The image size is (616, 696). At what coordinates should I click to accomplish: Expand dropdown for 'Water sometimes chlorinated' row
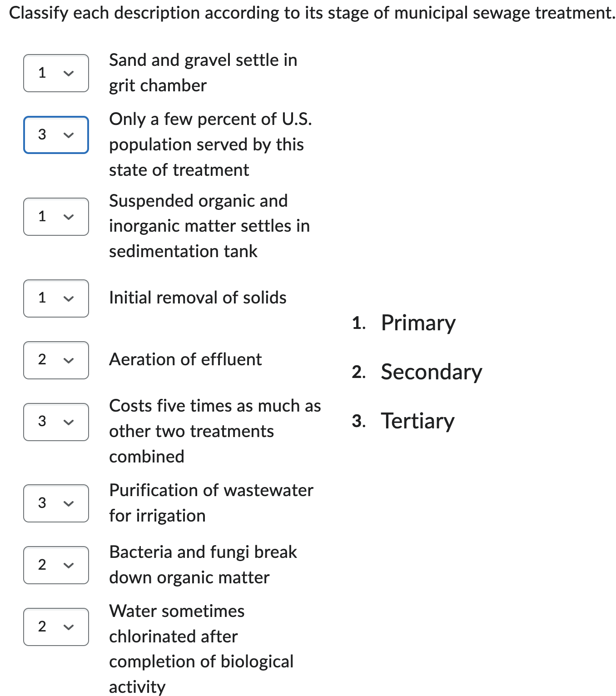pyautogui.click(x=56, y=627)
